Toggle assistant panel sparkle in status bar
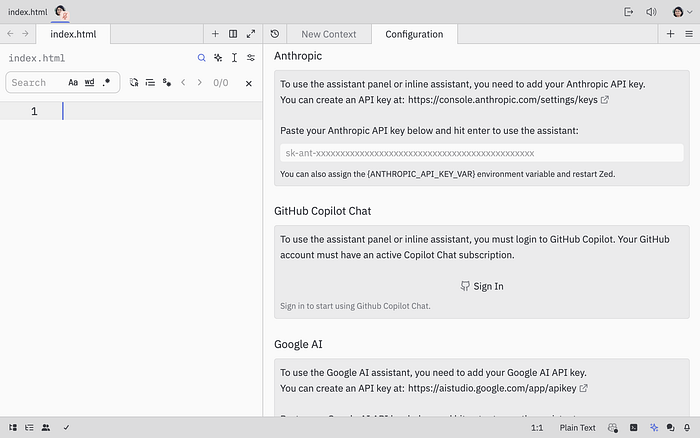The image size is (700, 438). (x=654, y=427)
